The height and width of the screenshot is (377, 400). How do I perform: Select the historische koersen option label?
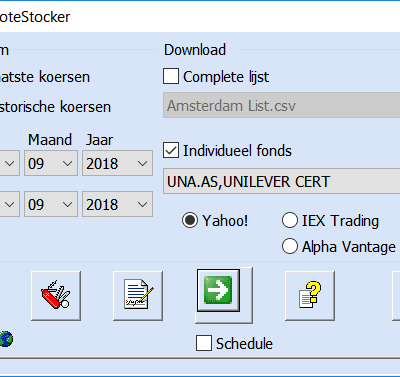(55, 107)
